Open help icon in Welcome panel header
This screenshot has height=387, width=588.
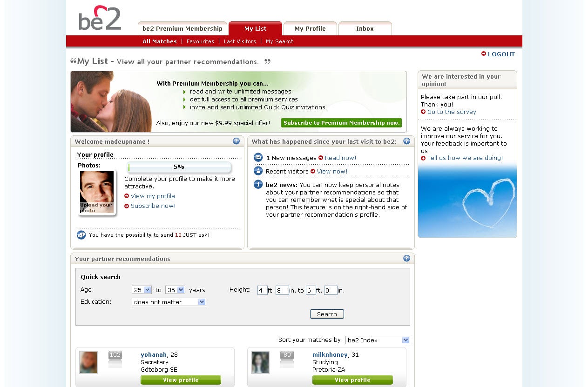[x=236, y=141]
